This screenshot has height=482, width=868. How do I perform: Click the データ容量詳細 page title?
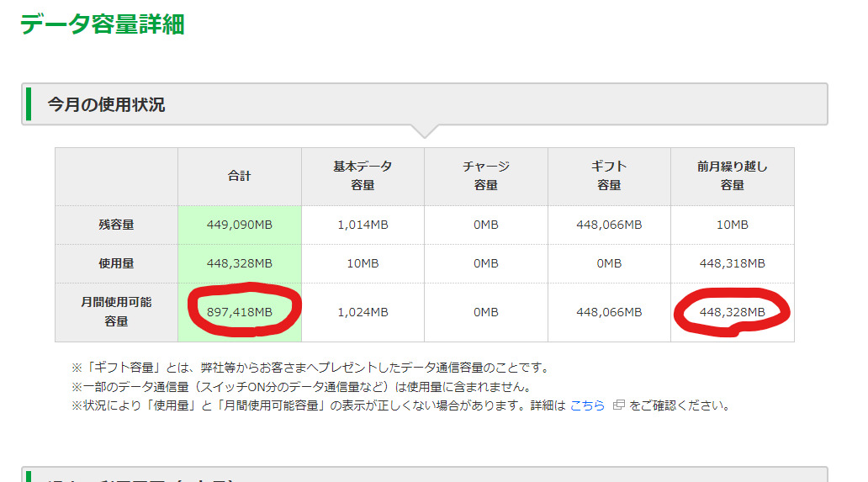(102, 24)
